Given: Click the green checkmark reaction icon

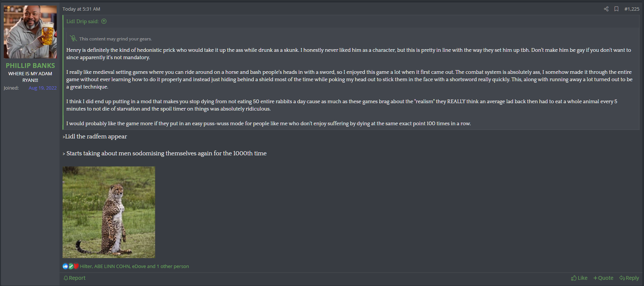Looking at the screenshot, I should pos(71,266).
